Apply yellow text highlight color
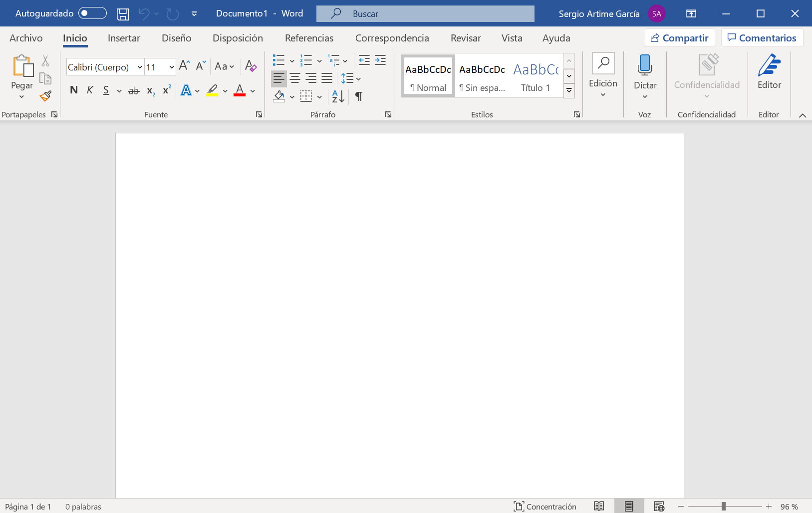Screen dimensions: 812x513 (x=213, y=90)
